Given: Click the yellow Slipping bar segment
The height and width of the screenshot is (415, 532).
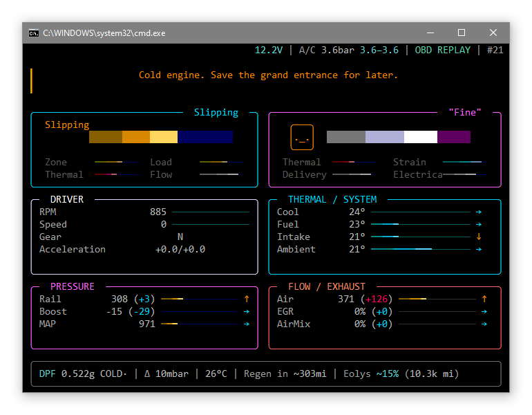Looking at the screenshot, I should point(164,137).
